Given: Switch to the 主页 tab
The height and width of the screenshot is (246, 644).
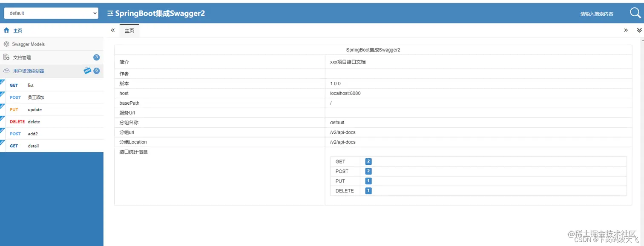Looking at the screenshot, I should [129, 31].
